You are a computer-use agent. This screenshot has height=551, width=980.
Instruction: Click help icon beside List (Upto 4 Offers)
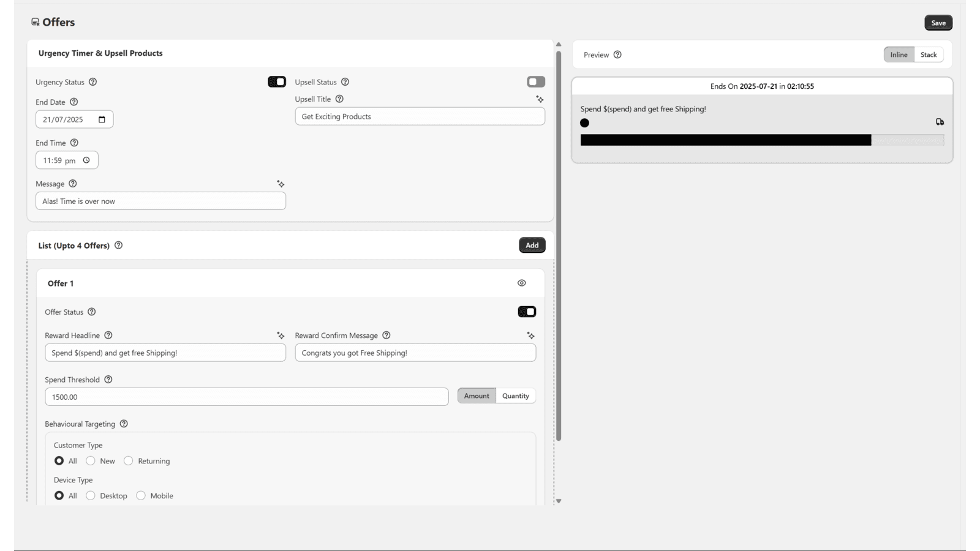[119, 246]
